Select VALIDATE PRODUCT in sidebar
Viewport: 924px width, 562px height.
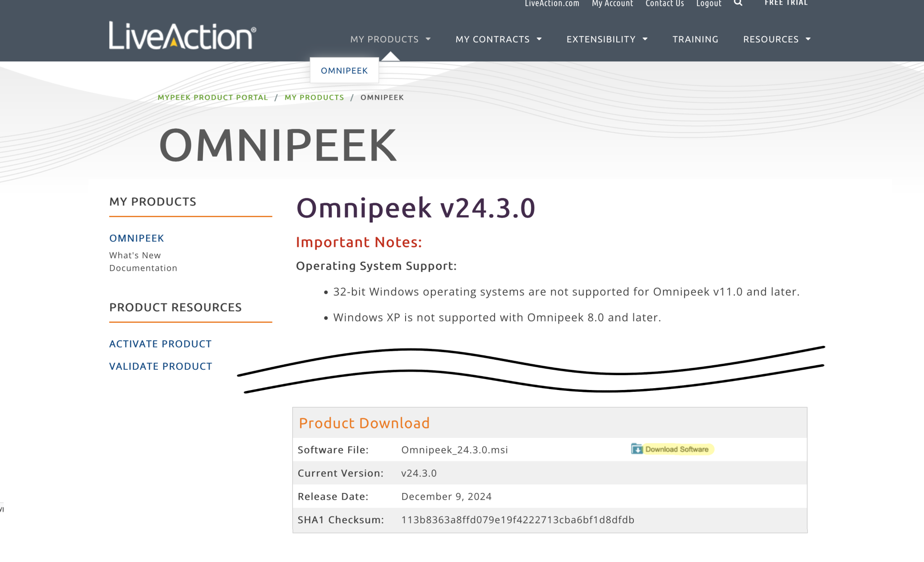[x=161, y=366]
